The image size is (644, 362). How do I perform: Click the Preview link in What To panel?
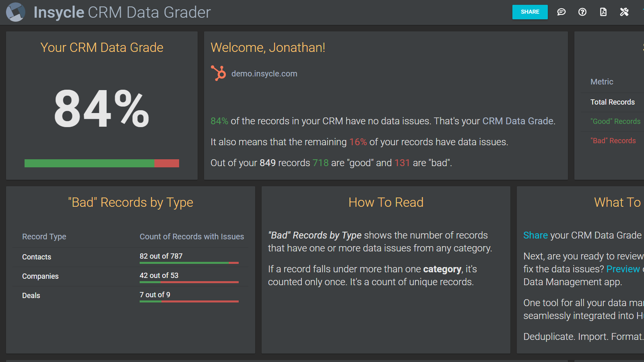623,269
